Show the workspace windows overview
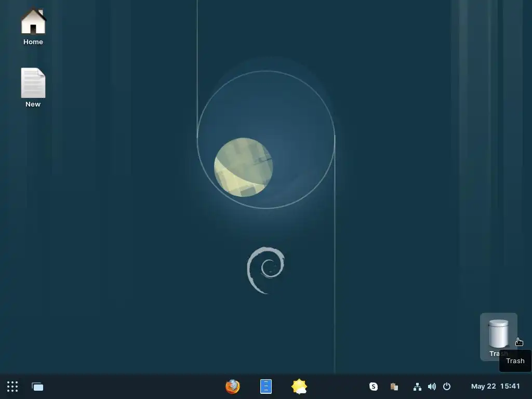Viewport: 532px width, 399px height. pyautogui.click(x=37, y=387)
